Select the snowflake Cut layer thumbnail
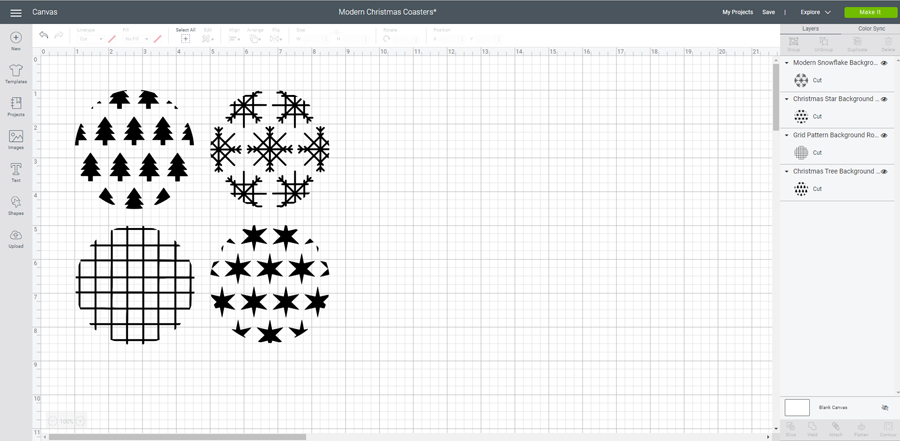Image resolution: width=900 pixels, height=441 pixels. click(x=801, y=80)
